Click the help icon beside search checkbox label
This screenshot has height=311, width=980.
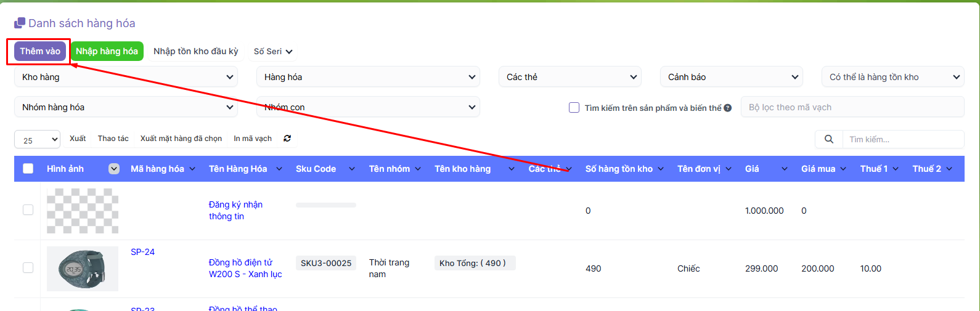(x=728, y=108)
